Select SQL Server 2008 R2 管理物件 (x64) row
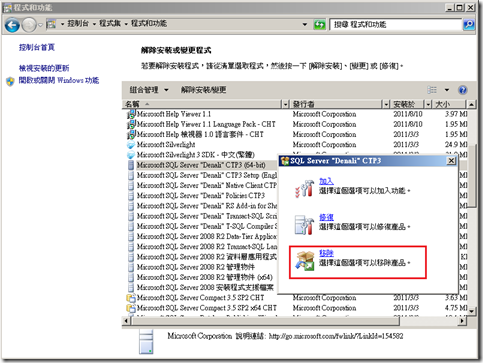Image resolution: width=483 pixels, height=363 pixels. coord(202,277)
